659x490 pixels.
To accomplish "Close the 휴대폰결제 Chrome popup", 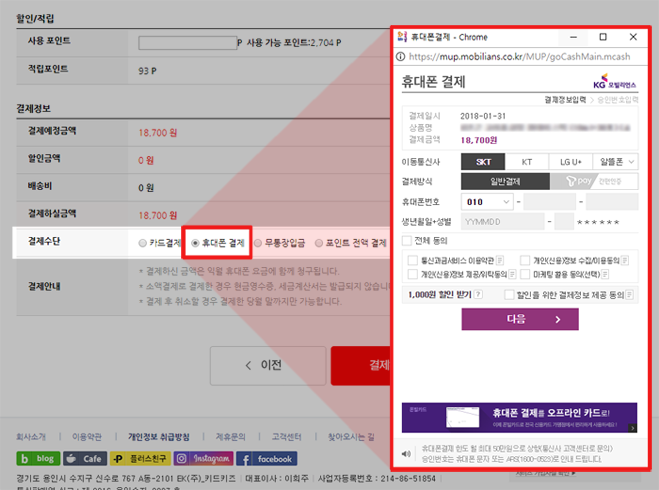I will 633,37.
